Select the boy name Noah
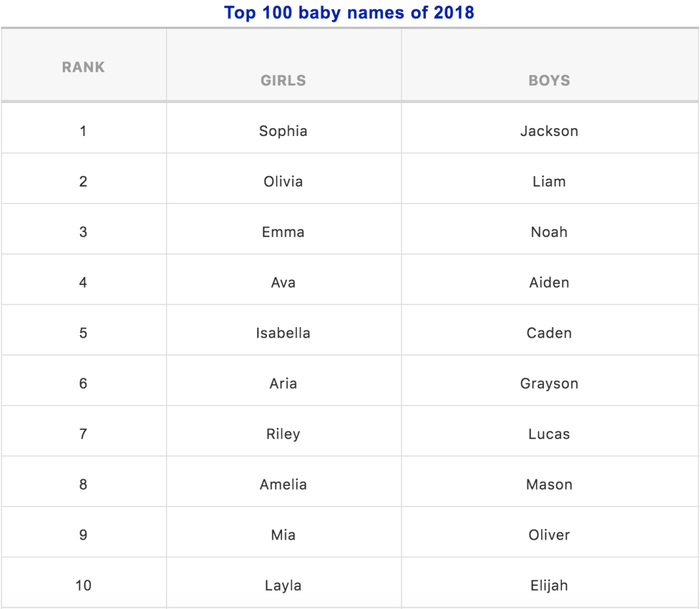 click(x=550, y=231)
